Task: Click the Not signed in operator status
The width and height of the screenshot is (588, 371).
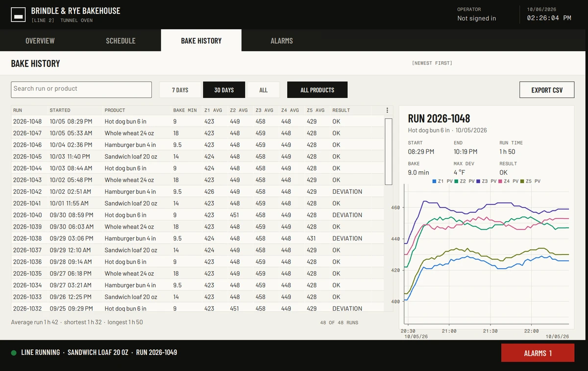Action: pyautogui.click(x=476, y=18)
